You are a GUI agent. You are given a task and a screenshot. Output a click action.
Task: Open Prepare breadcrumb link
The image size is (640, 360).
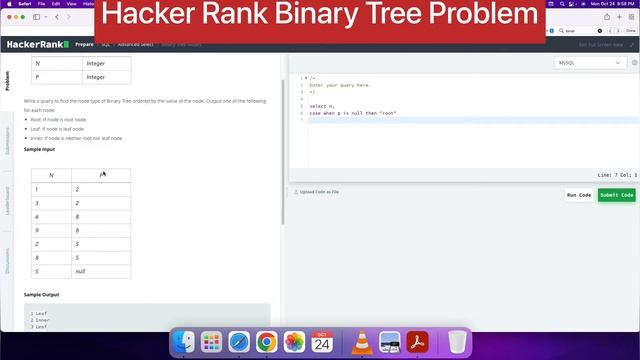point(84,44)
